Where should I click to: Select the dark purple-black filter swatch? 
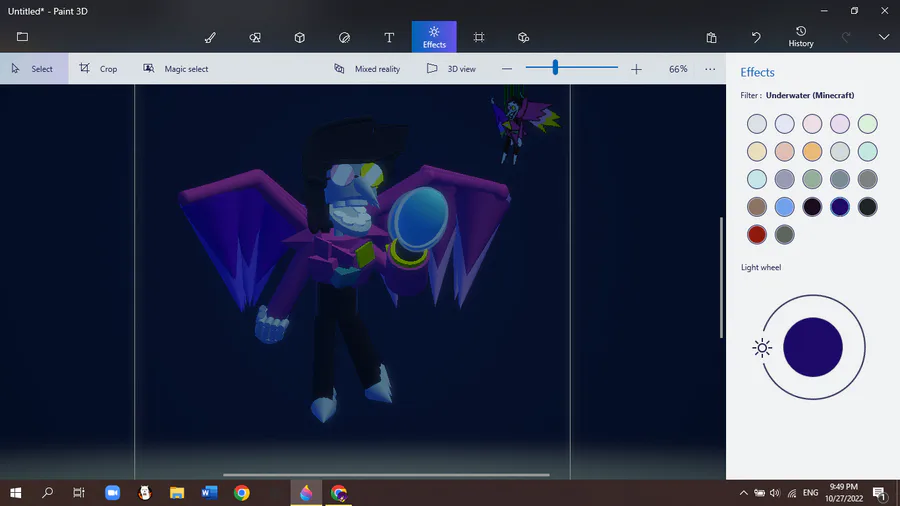(812, 207)
